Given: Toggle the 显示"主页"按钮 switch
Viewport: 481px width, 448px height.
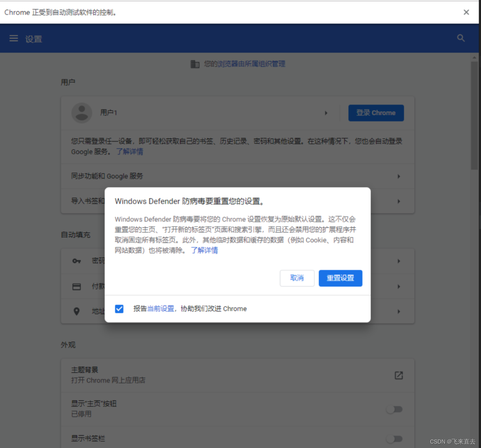Looking at the screenshot, I should click(395, 409).
